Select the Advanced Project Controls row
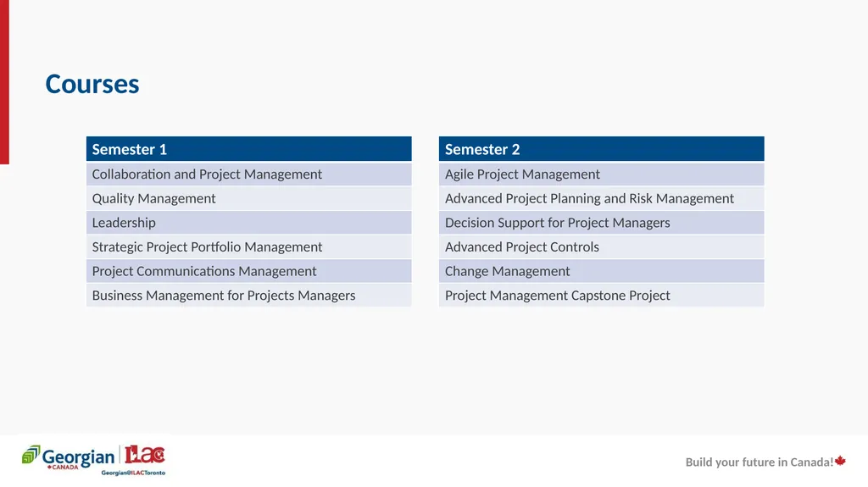 click(601, 246)
